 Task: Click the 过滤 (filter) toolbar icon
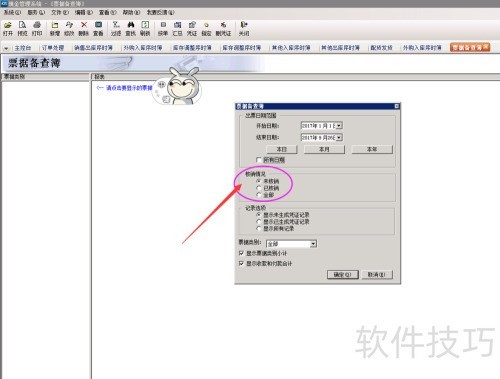tap(116, 25)
